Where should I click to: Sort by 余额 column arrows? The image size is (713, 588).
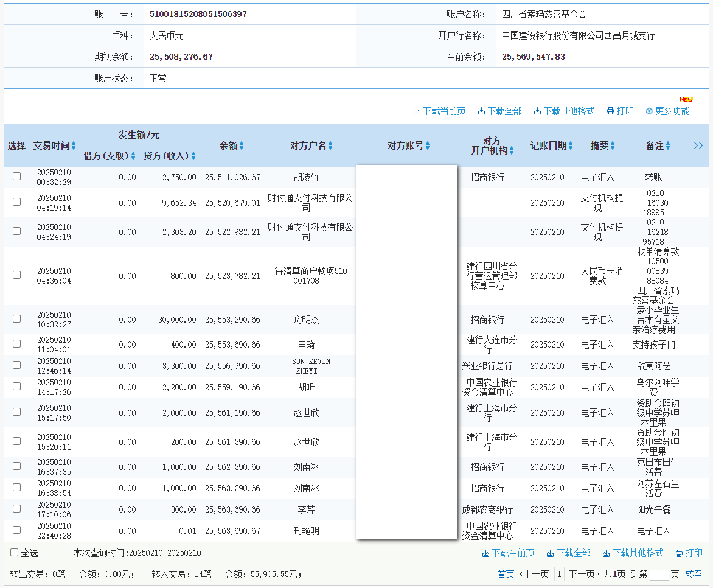tap(242, 145)
